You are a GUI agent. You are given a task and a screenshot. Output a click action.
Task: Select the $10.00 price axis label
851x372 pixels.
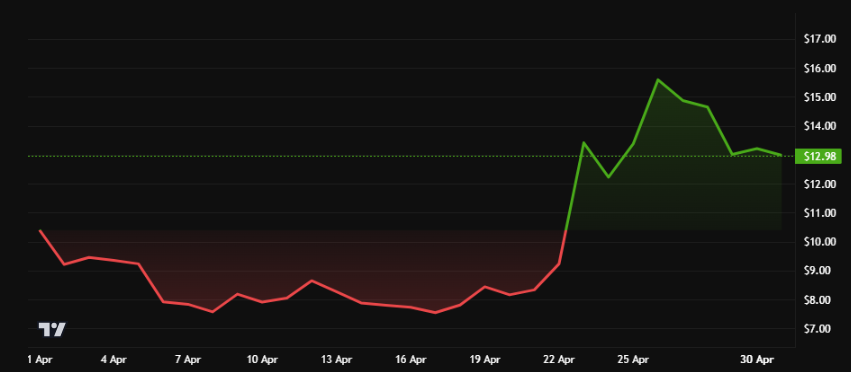point(820,242)
